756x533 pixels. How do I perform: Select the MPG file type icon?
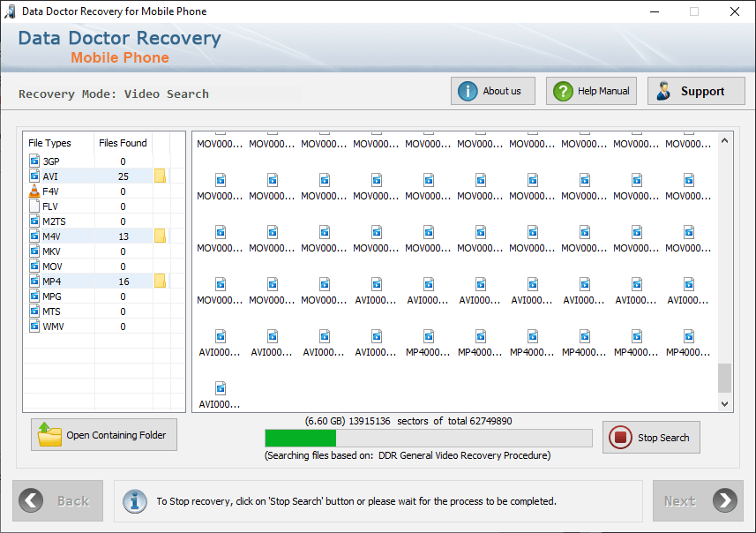34,296
